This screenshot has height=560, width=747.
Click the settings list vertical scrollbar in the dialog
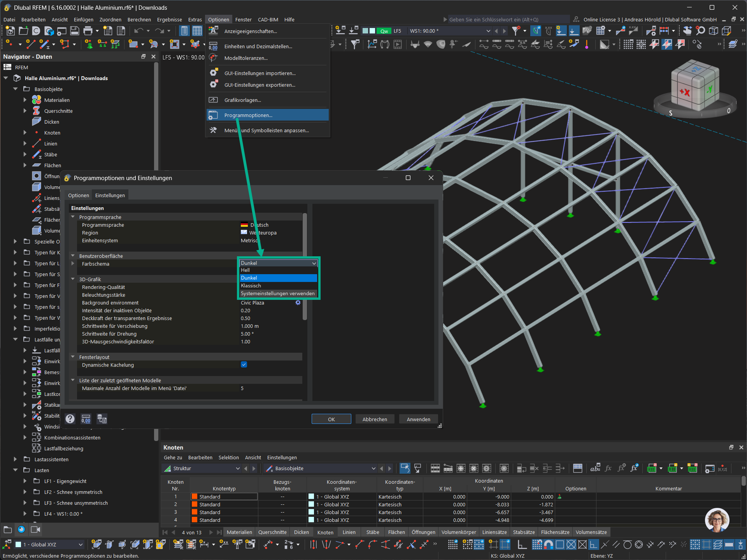(x=305, y=266)
